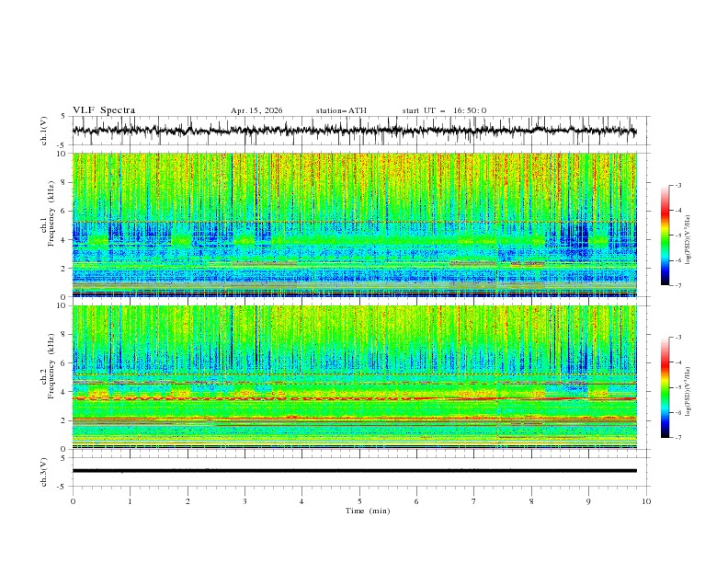Viewport: 728px width, 563px height.
Task: Click the log(PSD) label beside ch.1 colorbar
Action: (x=688, y=240)
